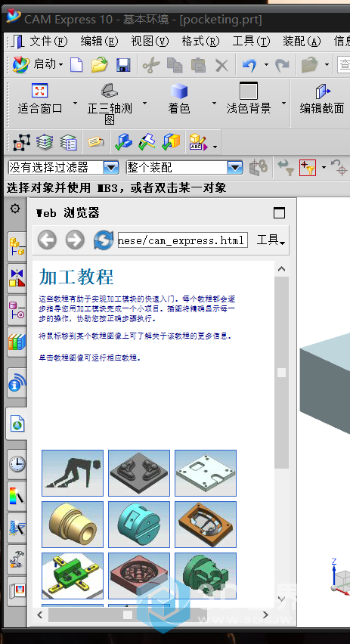Expand the dropdown after the ABC box icon
Image resolution: width=350 pixels, height=644 pixels.
[215, 147]
